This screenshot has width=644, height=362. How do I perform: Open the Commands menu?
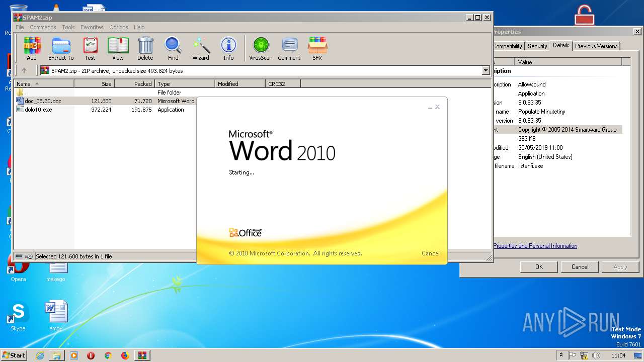point(43,27)
